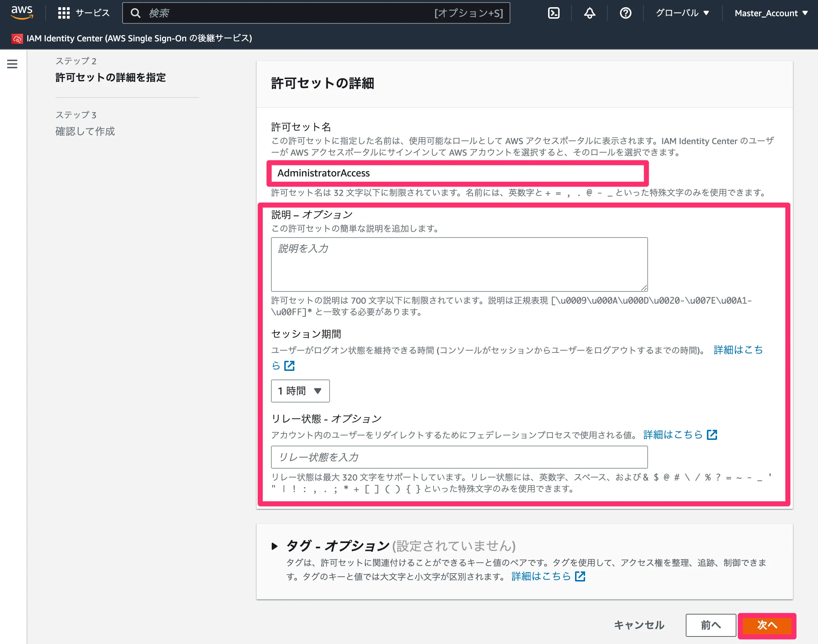Launch CloudShell terminal icon

(x=553, y=13)
